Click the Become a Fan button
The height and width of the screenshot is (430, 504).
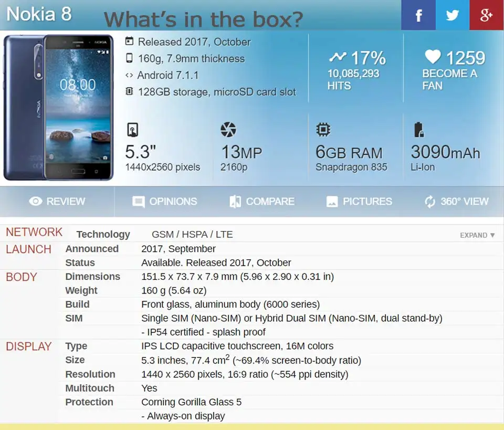click(x=454, y=70)
